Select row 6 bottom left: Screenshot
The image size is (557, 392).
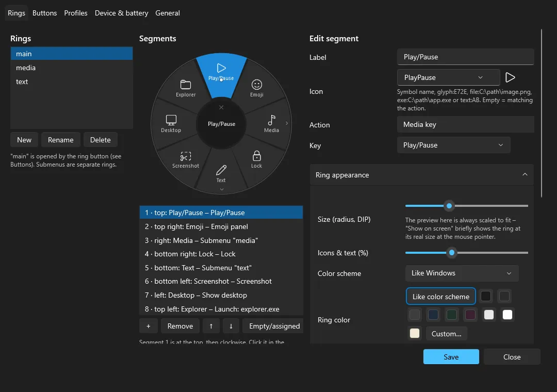coord(221,281)
